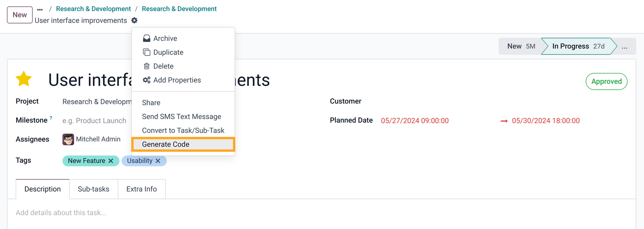Remove the Usability tag

(x=158, y=161)
